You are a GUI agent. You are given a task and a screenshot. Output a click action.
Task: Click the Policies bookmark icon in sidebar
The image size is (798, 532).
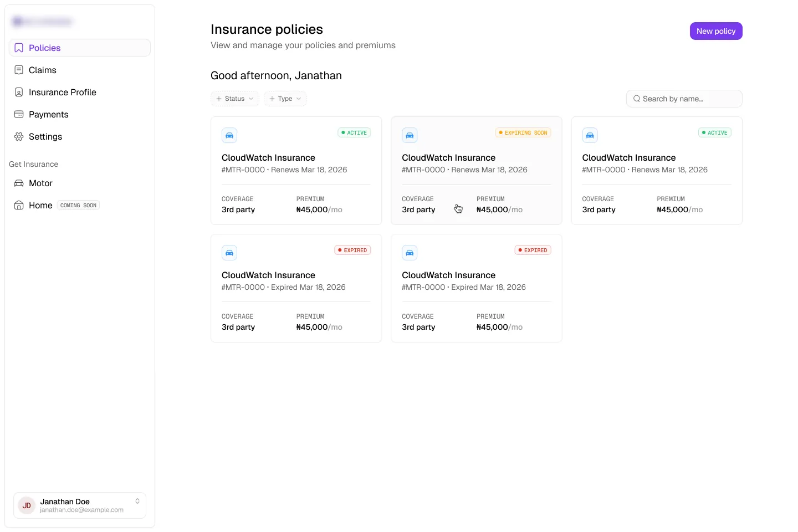[19, 48]
